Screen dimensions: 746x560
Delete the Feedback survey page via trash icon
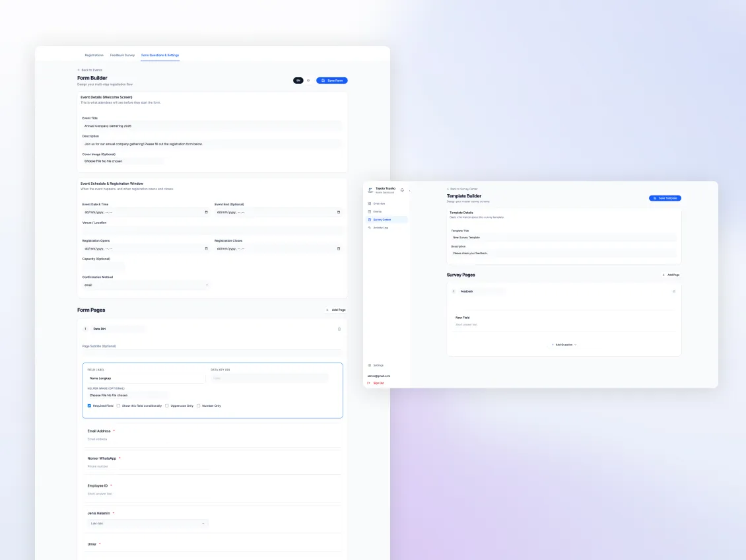pos(673,291)
